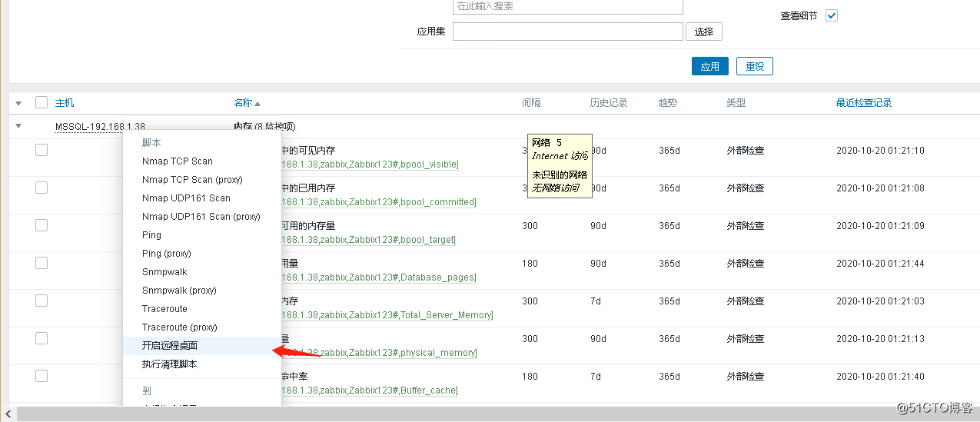Check the row dated 2020-10-20 01:21:08

42,188
